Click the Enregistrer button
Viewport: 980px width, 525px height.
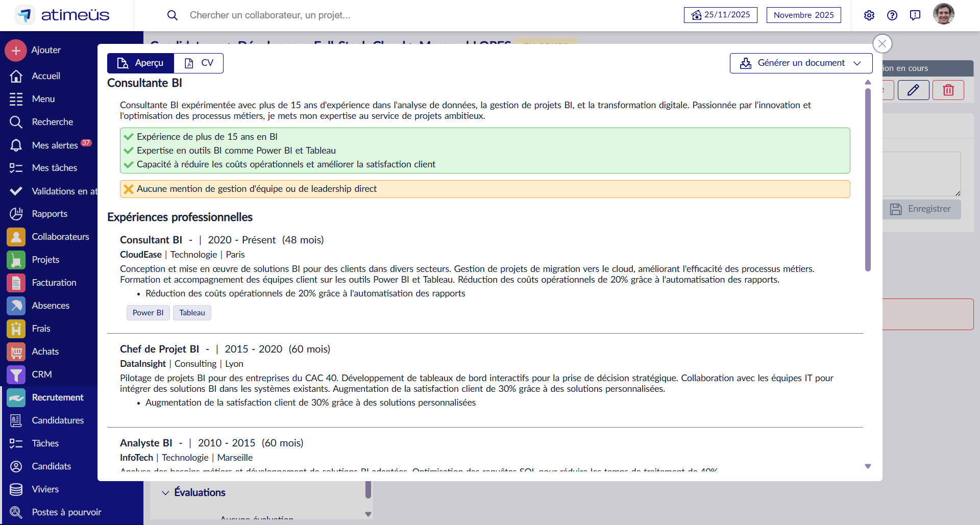click(922, 209)
